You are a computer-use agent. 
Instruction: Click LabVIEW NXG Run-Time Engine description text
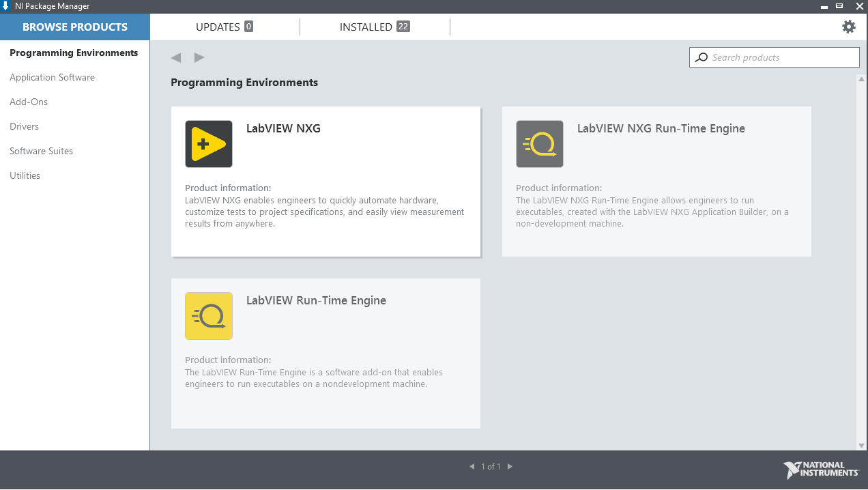652,212
